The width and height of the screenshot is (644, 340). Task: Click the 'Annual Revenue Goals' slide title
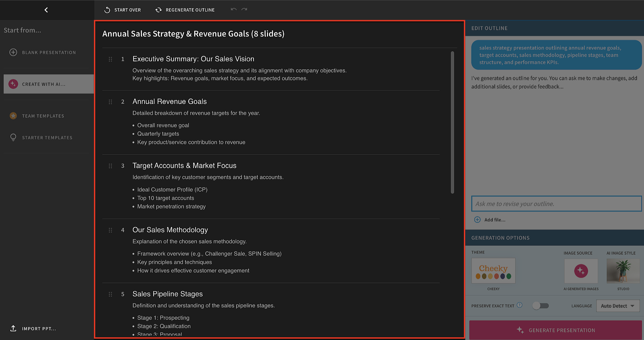pyautogui.click(x=169, y=102)
